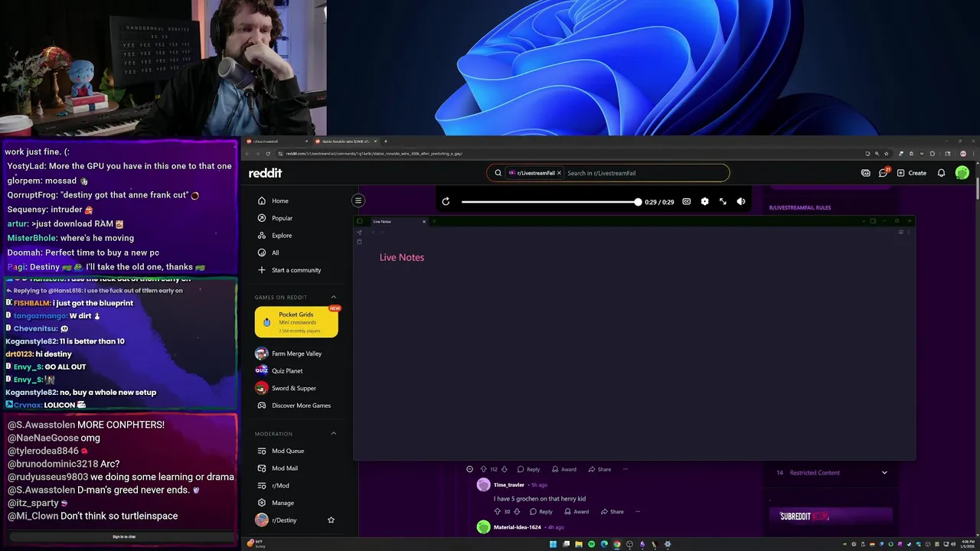
Task: Open File Explorer from taskbar
Action: [579, 544]
